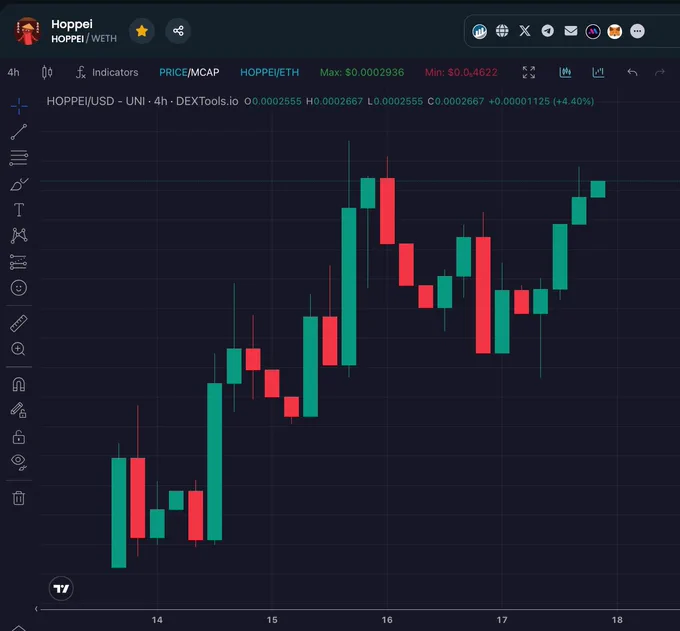
Task: Select the crosshair cursor tool
Action: click(19, 106)
